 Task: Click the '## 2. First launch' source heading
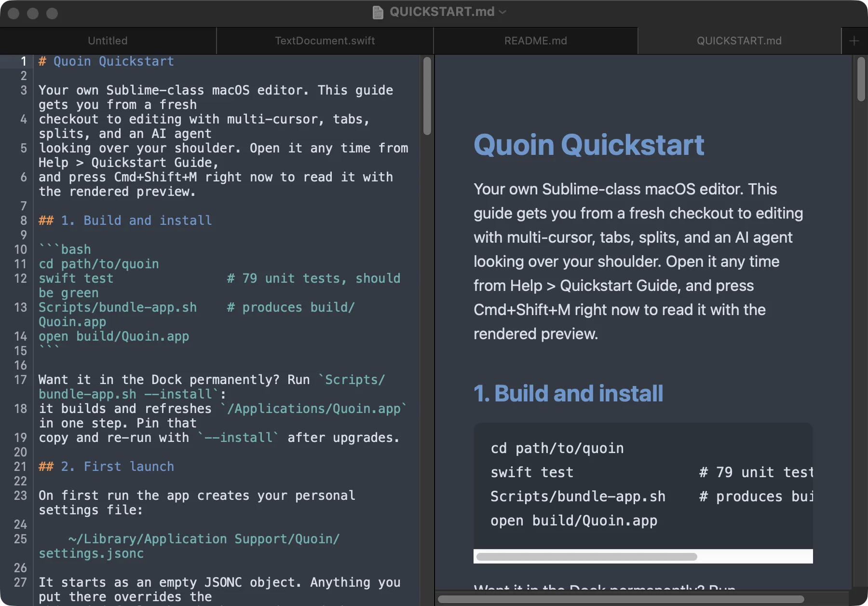click(x=106, y=467)
